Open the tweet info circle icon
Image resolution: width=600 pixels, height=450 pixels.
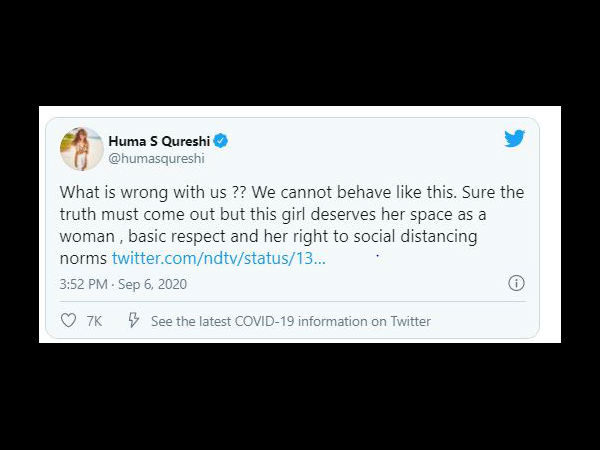click(516, 283)
